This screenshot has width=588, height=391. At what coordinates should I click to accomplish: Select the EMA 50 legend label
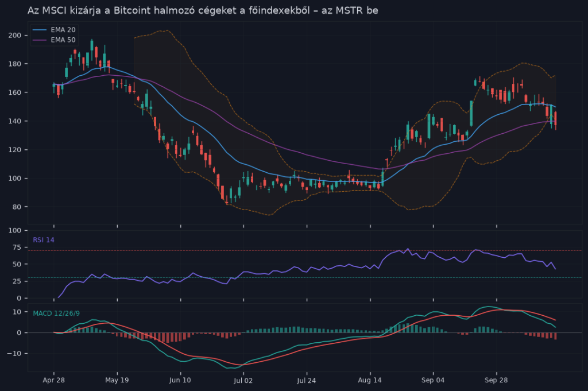point(63,40)
